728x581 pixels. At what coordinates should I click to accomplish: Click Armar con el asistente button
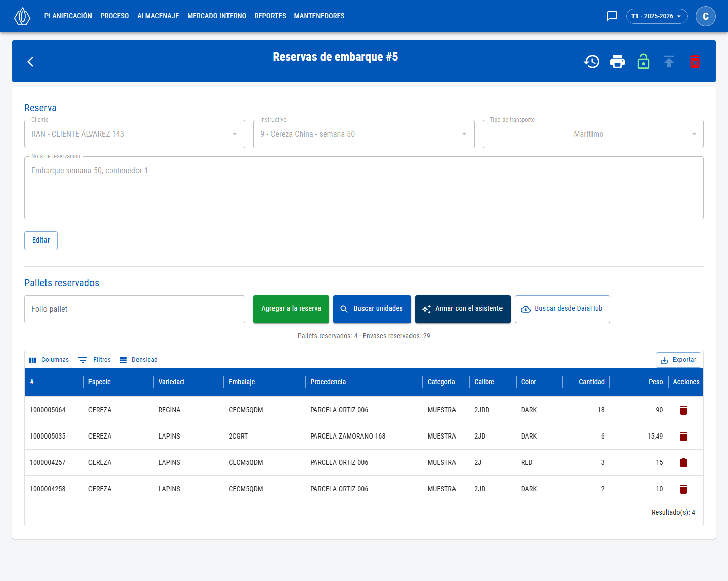pyautogui.click(x=463, y=309)
